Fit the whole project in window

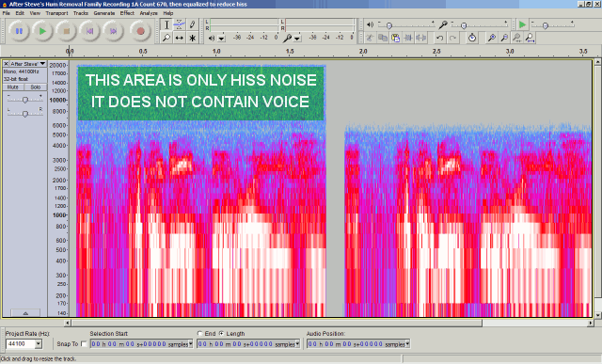[530, 38]
